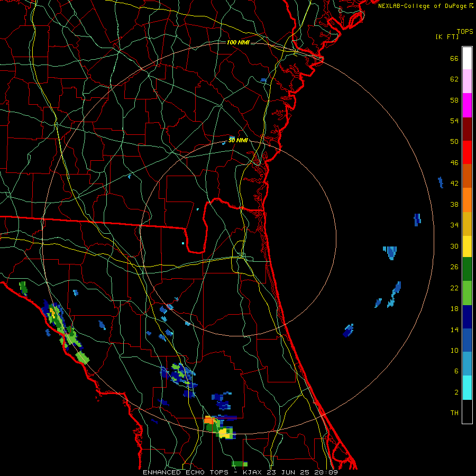Click the legend value "18"
The height and width of the screenshot is (476, 476).
[x=454, y=309]
